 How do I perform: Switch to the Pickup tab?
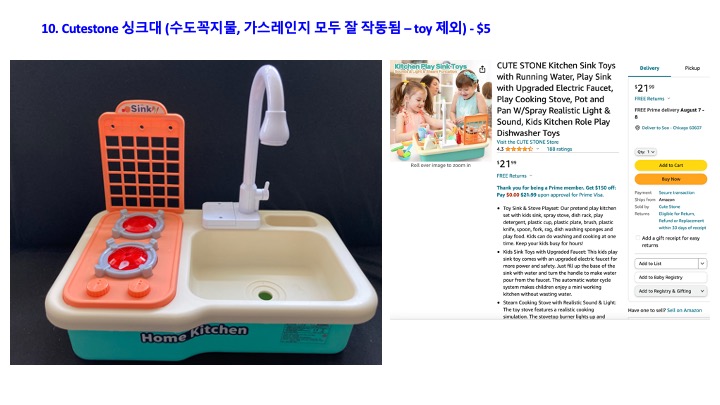[692, 68]
